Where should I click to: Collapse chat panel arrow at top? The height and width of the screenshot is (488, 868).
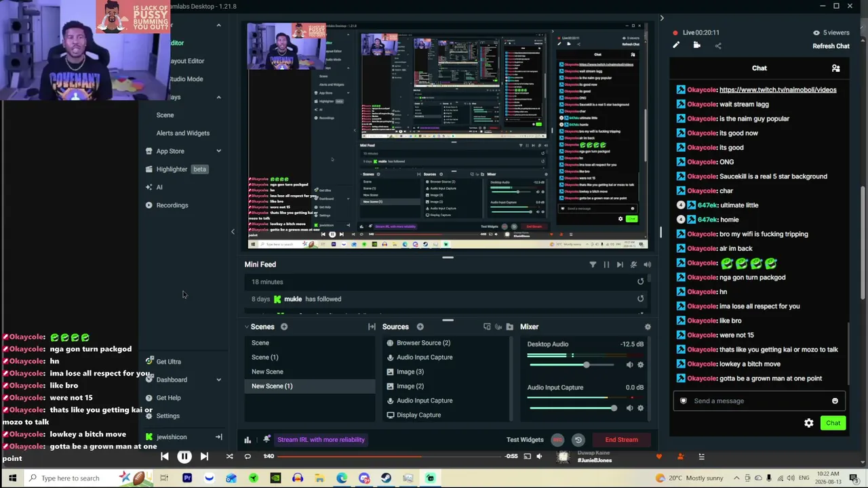point(662,18)
